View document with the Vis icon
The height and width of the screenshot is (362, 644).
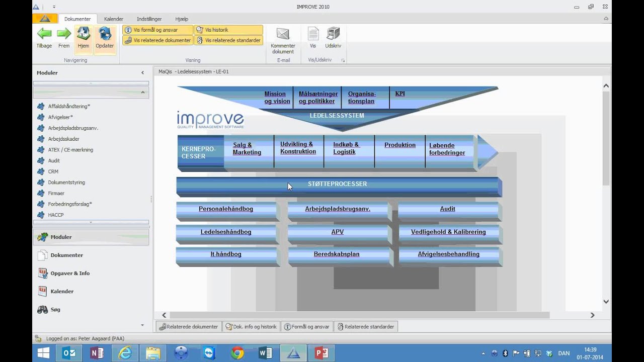tap(313, 38)
